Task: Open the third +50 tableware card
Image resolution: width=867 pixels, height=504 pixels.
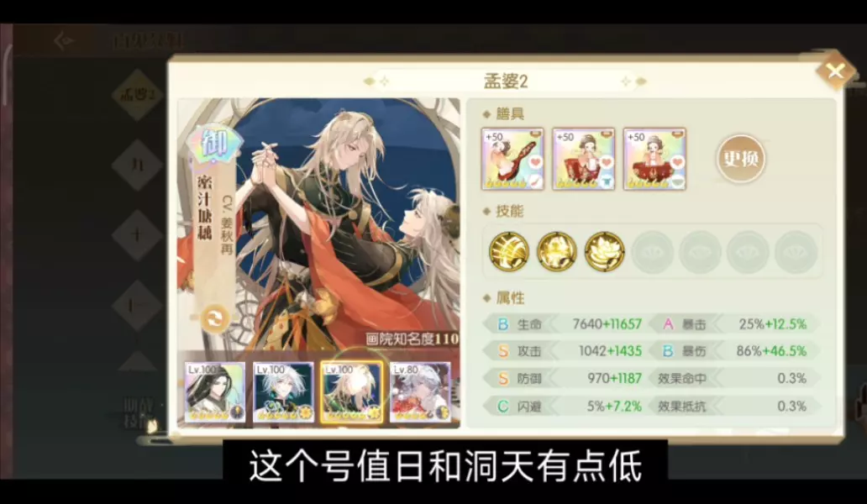Action: point(654,159)
